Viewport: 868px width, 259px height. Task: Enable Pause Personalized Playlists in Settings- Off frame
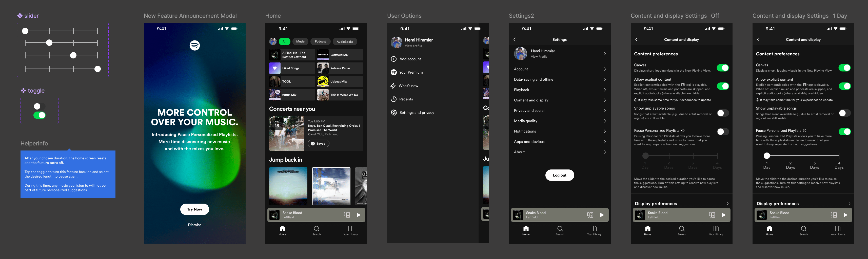(x=722, y=132)
